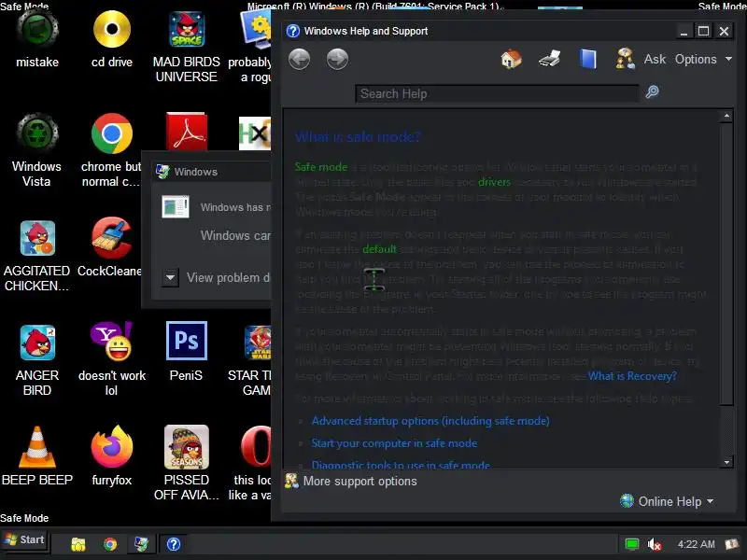
Task: Switch to the Windows dialog taskbar button
Action: click(x=142, y=544)
